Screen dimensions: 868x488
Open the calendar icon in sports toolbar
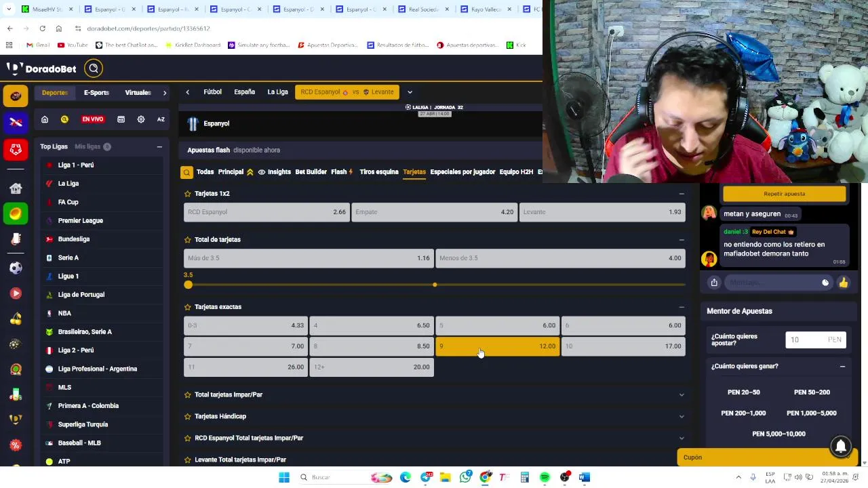[121, 119]
